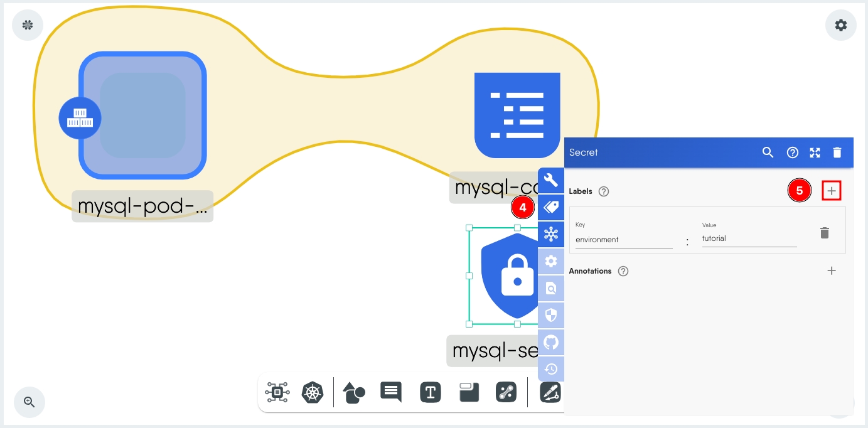Expand the Annotations help question mark
This screenshot has height=428, width=868.
tap(623, 271)
